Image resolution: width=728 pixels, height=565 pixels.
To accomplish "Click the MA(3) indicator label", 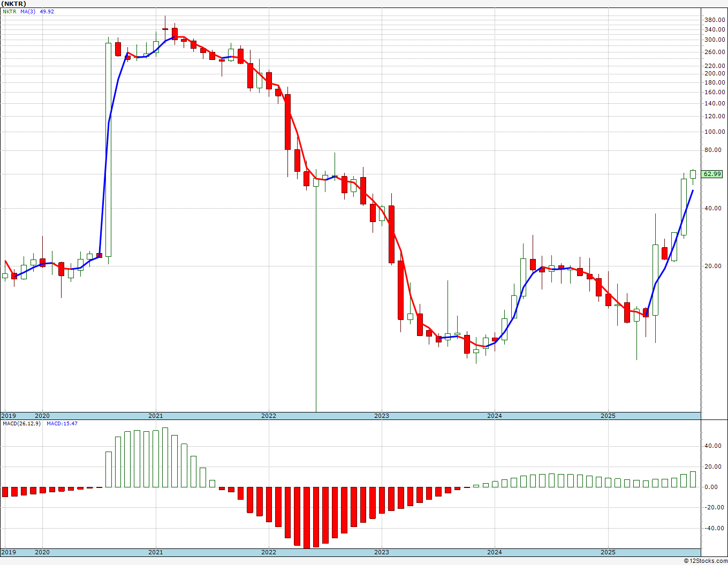I will click(x=28, y=11).
